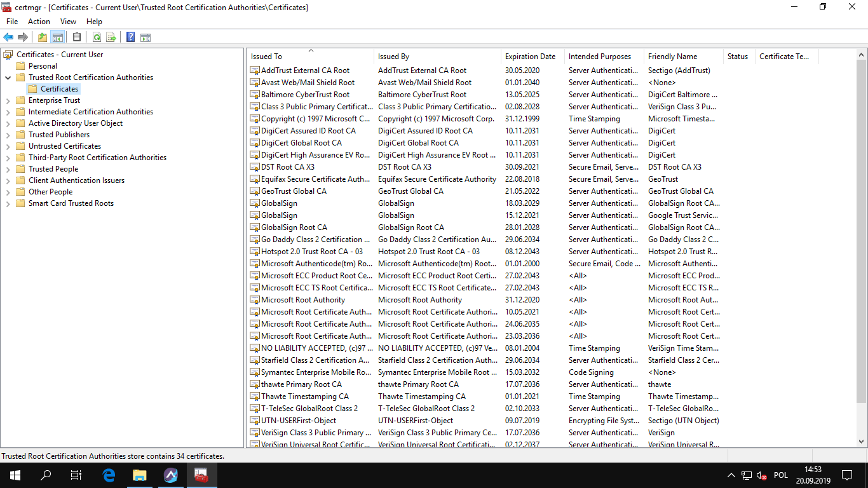868x488 pixels.
Task: Open Task View on the taskbar
Action: click(x=76, y=475)
